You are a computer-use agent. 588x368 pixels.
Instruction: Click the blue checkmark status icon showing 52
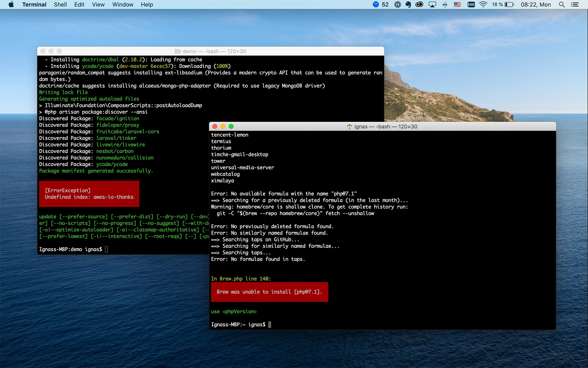pos(380,4)
